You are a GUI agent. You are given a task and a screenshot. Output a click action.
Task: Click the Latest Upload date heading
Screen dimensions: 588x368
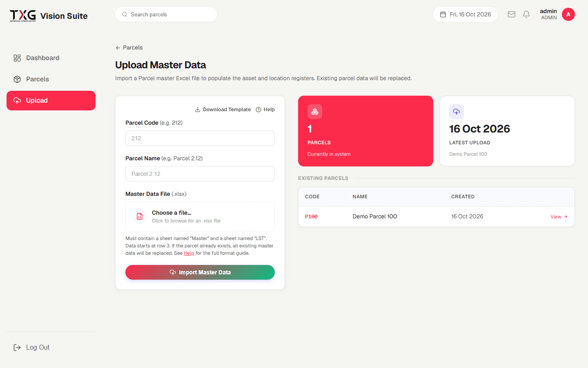[480, 129]
